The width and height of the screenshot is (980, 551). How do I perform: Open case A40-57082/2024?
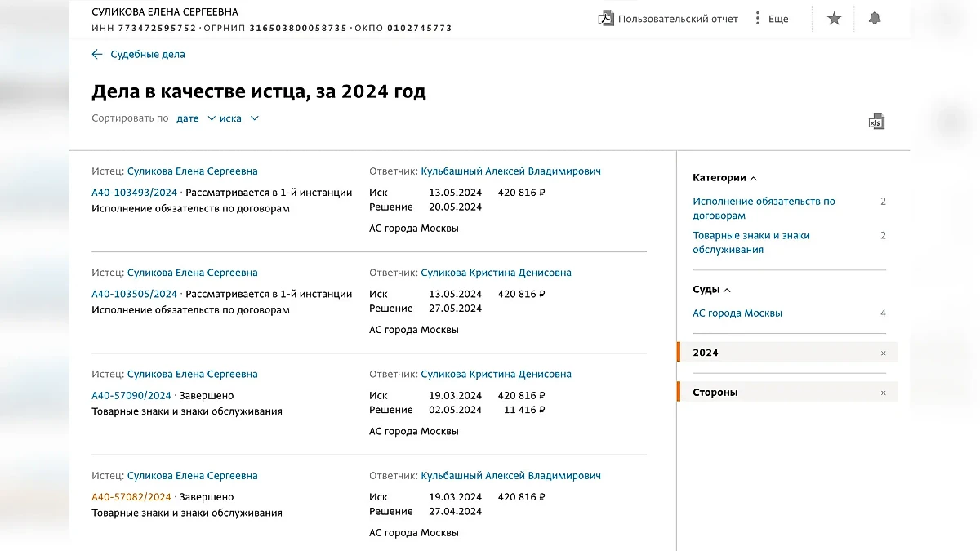pyautogui.click(x=131, y=496)
